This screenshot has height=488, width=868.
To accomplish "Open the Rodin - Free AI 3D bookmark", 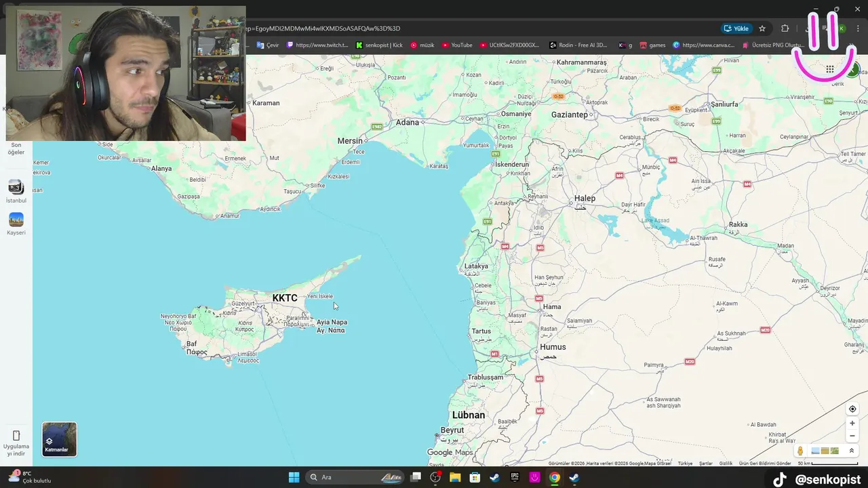I will 578,45.
